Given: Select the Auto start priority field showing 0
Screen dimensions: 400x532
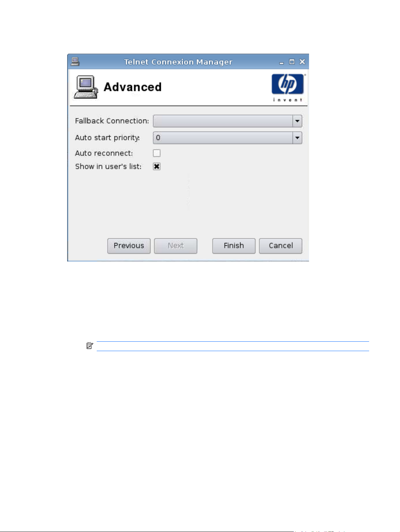Looking at the screenshot, I should (x=227, y=138).
